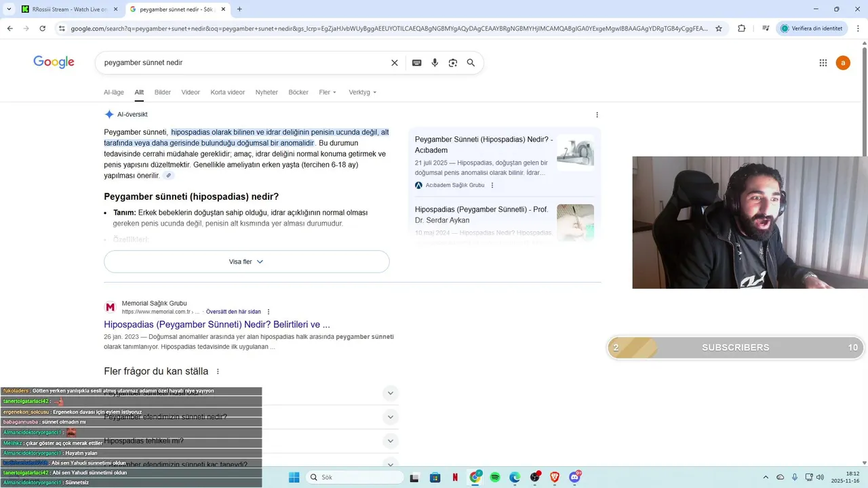Screen dimensions: 868x488
Task: Open Korta videor results tab
Action: [227, 92]
